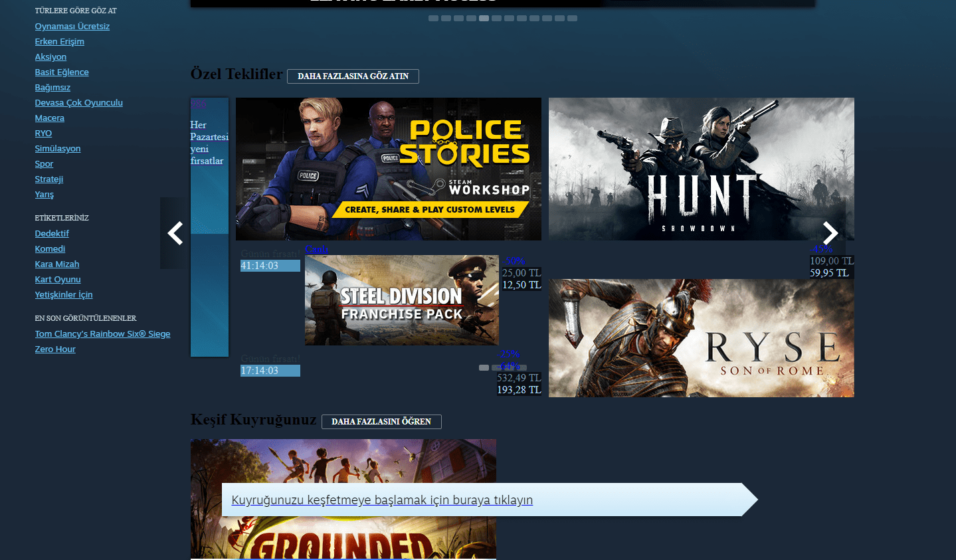Click the 41:14:03 deal countdown timer

point(270,266)
